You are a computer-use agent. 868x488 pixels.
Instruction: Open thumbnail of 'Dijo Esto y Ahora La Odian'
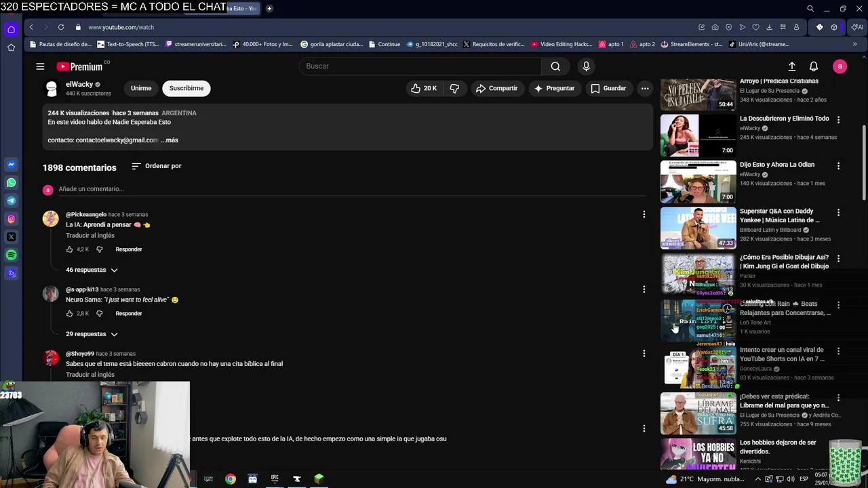tap(698, 182)
